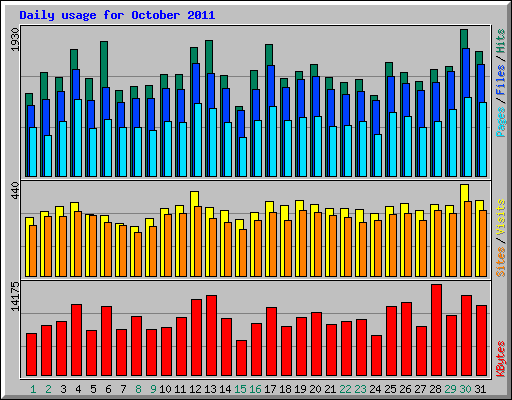Screen dimensions: 512x400
Task: Click day 12 on the x-axis
Action: [195, 389]
